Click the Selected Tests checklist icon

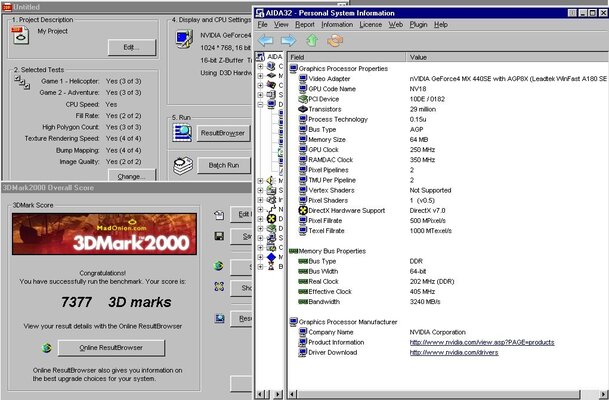pos(22,82)
